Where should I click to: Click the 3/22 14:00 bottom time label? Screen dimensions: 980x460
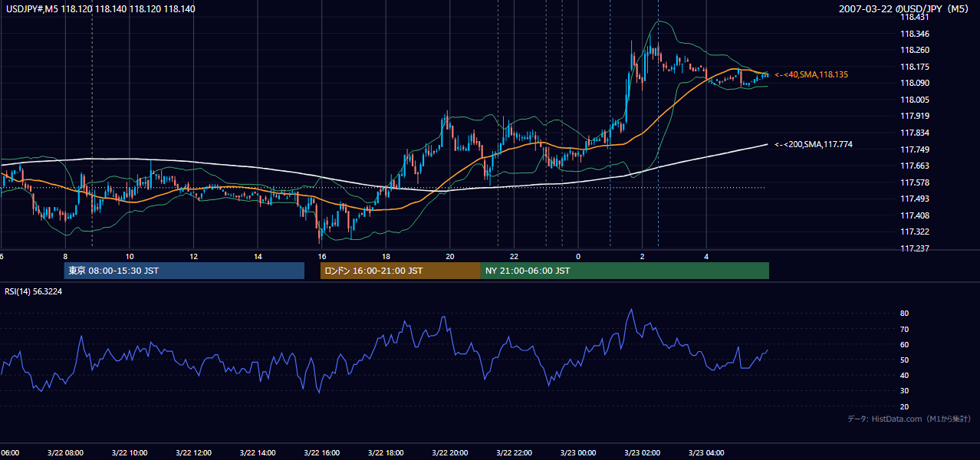pyautogui.click(x=256, y=452)
